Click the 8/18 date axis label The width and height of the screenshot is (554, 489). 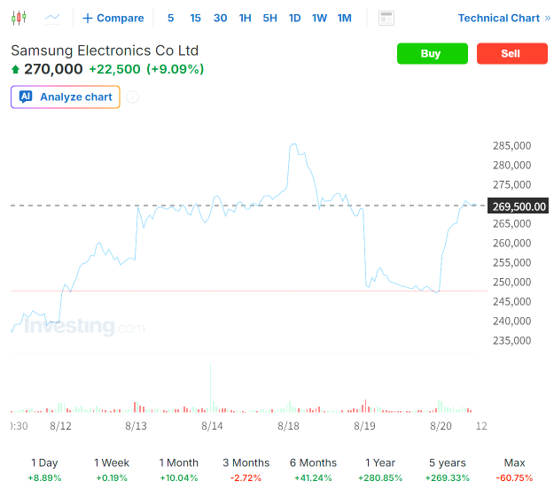pyautogui.click(x=288, y=426)
